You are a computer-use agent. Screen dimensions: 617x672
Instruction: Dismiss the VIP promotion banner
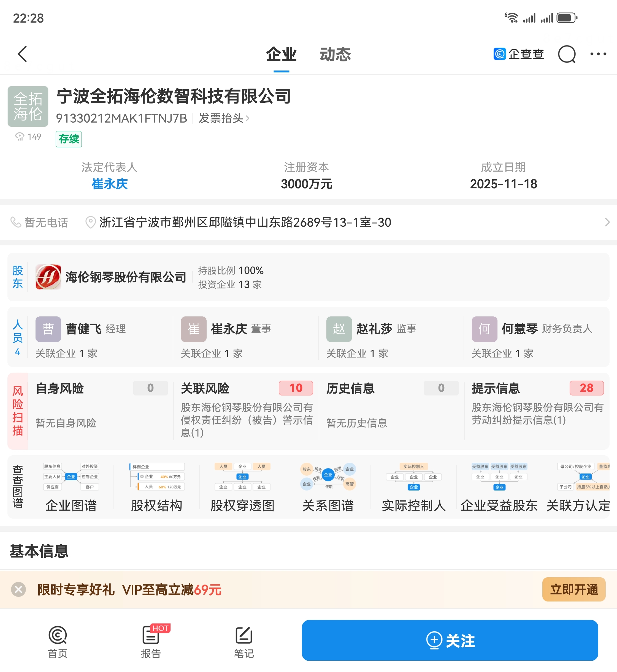coord(18,589)
